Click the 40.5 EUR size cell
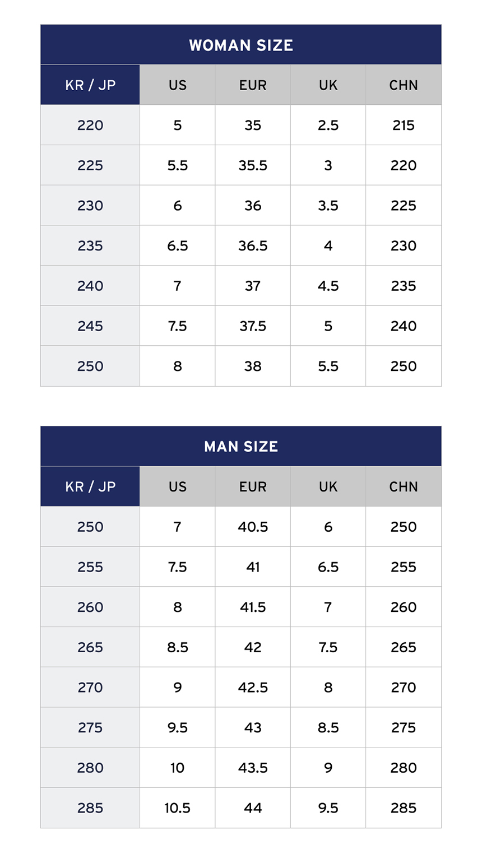 coord(253,527)
